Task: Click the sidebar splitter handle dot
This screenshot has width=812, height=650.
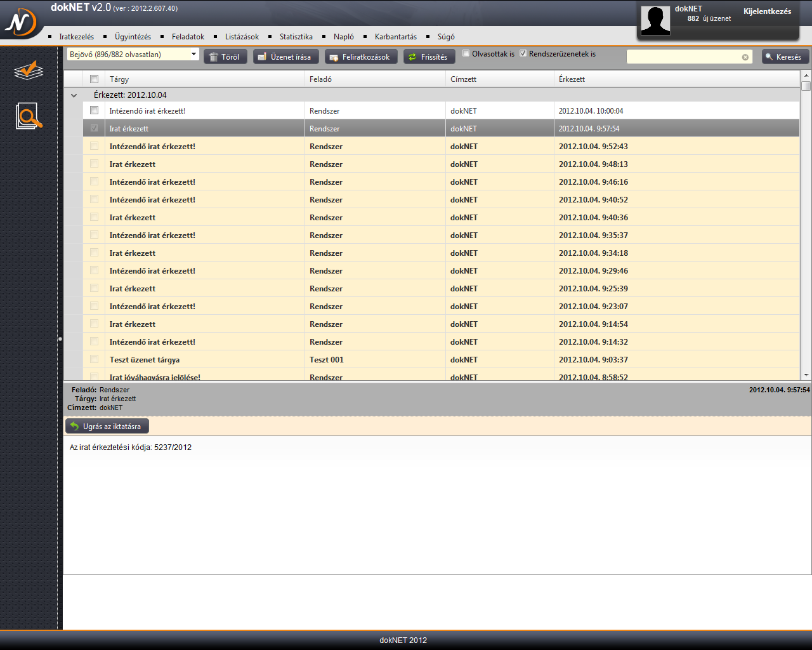Action: coord(60,339)
